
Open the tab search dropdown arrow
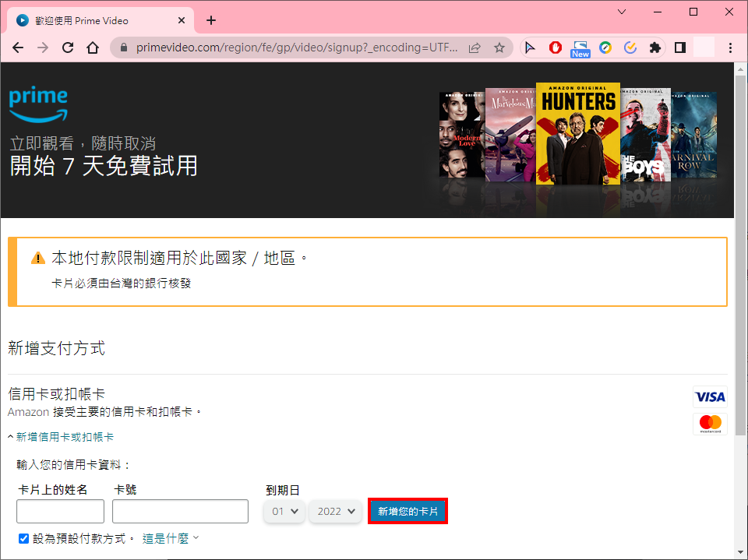[x=622, y=12]
